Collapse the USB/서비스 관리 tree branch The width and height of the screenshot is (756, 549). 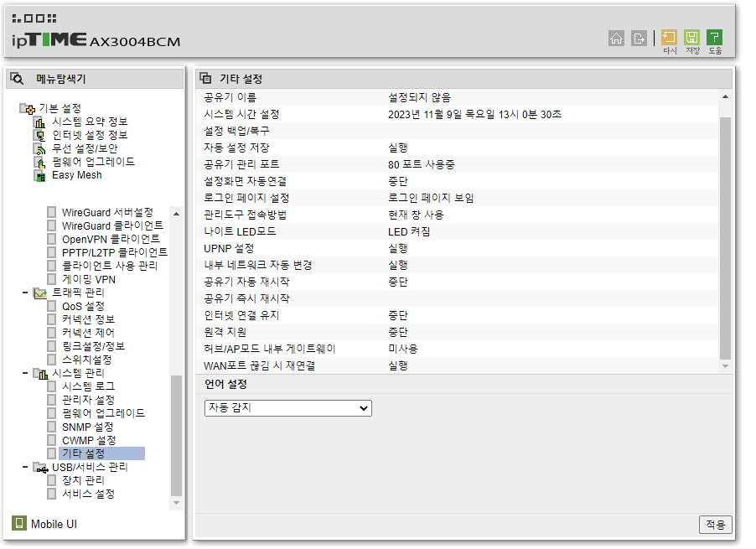coord(25,467)
